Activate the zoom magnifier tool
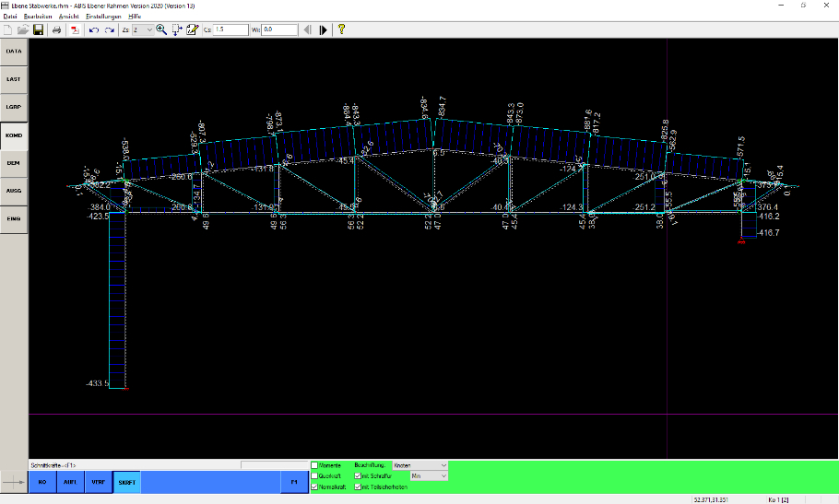839x504 pixels. tap(161, 29)
